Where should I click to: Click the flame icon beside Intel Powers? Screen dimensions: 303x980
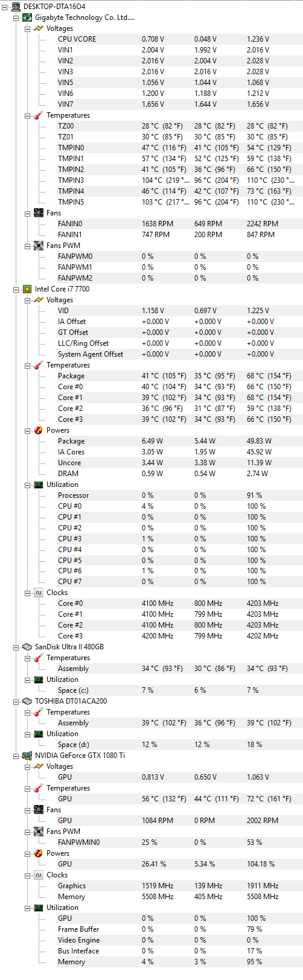point(38,430)
